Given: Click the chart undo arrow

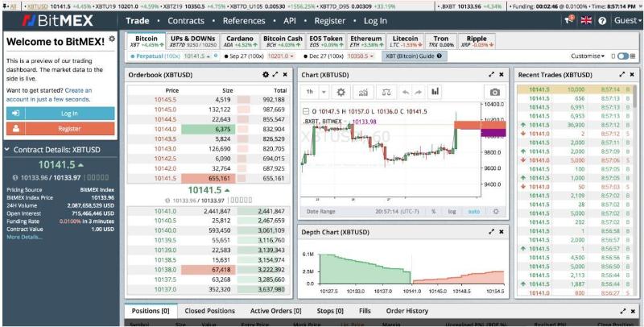Looking at the screenshot, I should [x=406, y=93].
